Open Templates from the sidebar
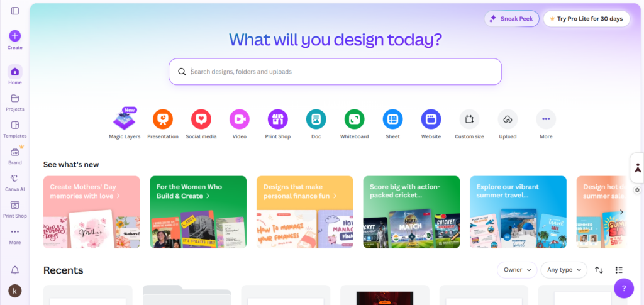644x305 pixels. tap(15, 130)
